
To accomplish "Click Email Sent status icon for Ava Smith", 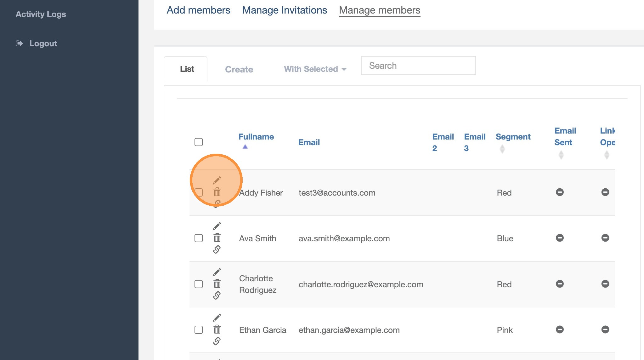I will (x=559, y=238).
